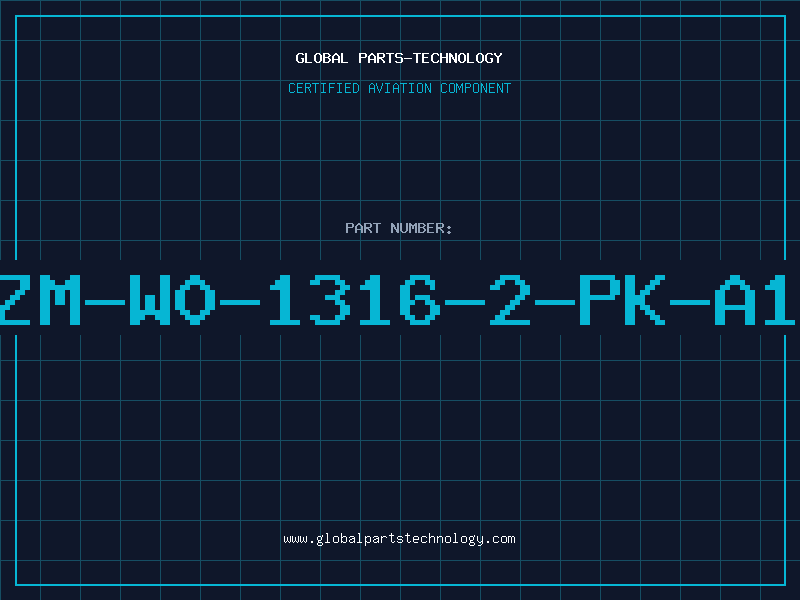Click the A1 segment of the part number

click(755, 300)
